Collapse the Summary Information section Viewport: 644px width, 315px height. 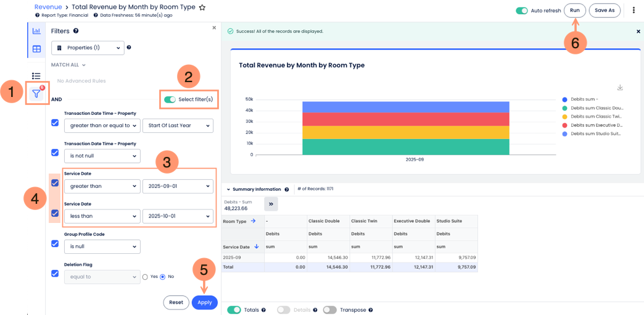(228, 190)
